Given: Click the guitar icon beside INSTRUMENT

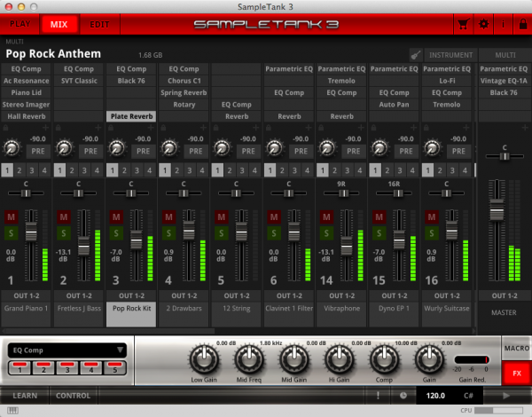Looking at the screenshot, I should [x=415, y=54].
